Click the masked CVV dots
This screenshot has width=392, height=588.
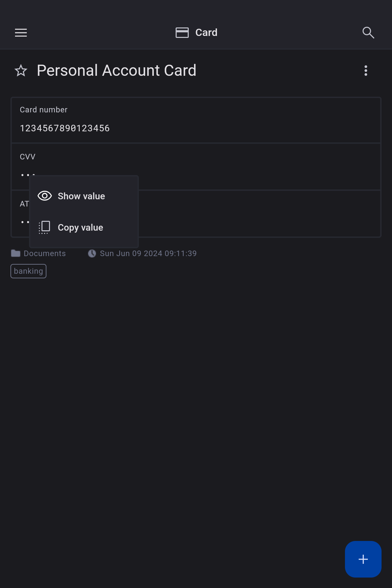[x=24, y=174]
